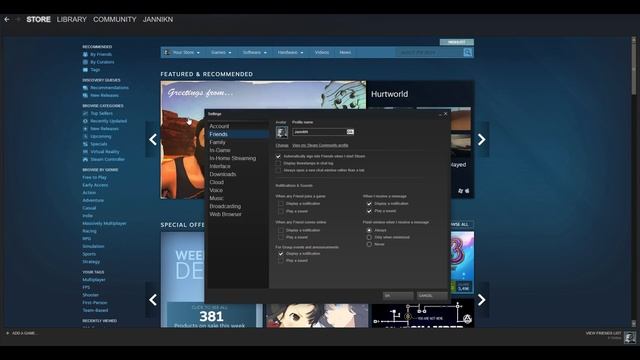The image size is (640, 360).
Task: Disable notification for group events
Action: (x=281, y=253)
